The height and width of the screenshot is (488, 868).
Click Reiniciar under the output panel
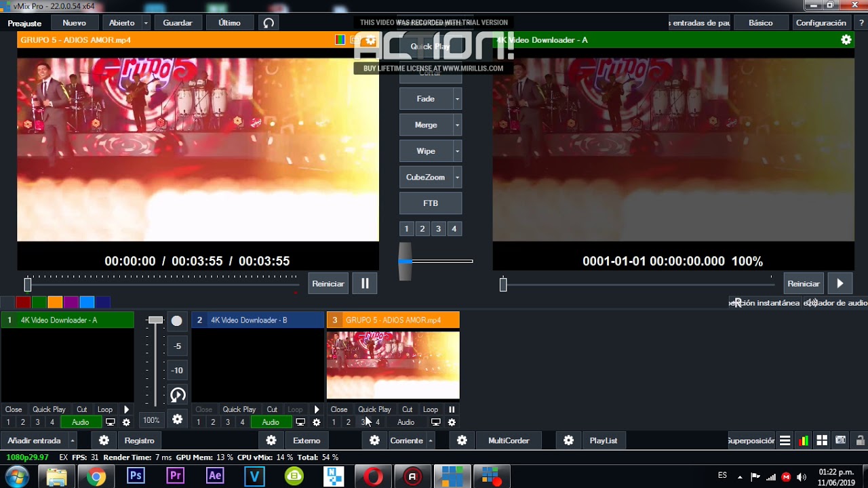click(804, 284)
